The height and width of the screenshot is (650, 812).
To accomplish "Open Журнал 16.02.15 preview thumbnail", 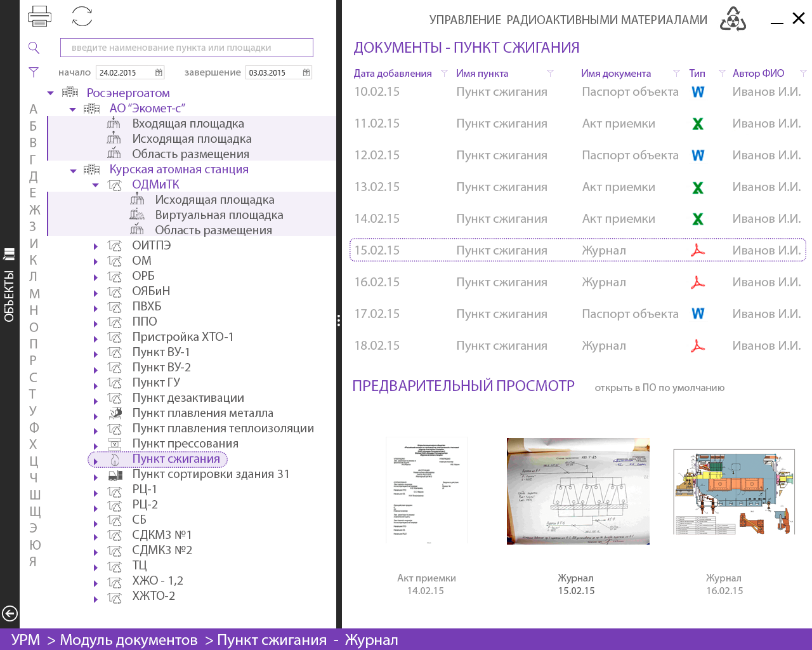I will 733,492.
